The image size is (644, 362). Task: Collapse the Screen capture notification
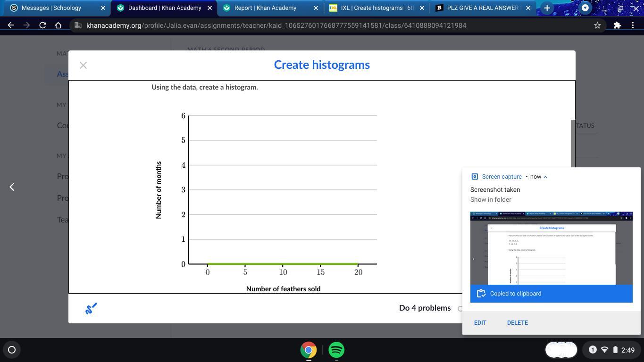(545, 177)
